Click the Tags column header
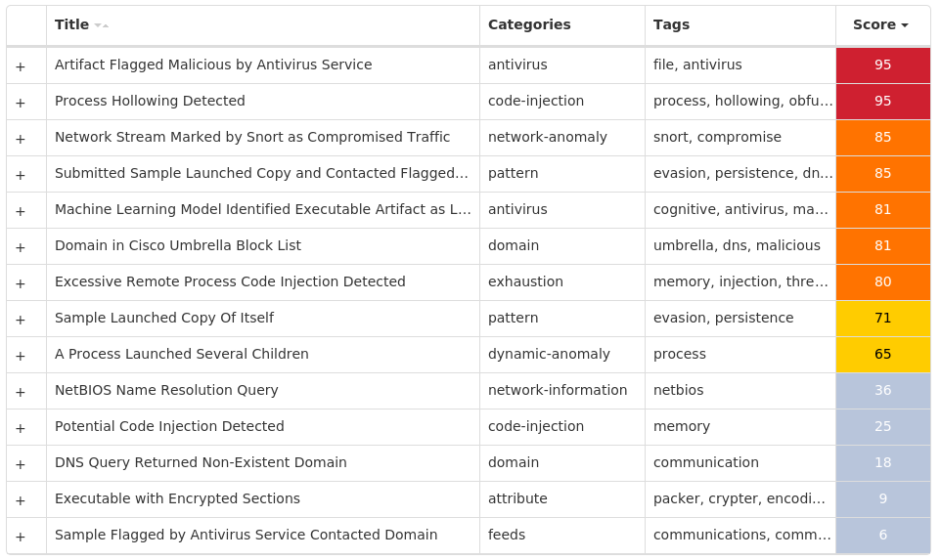Image resolution: width=941 pixels, height=560 pixels. coord(671,25)
